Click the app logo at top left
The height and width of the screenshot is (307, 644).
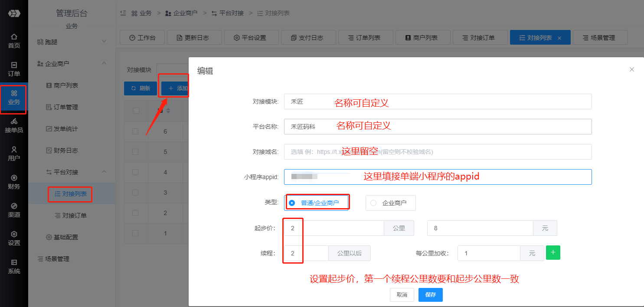[x=14, y=13]
